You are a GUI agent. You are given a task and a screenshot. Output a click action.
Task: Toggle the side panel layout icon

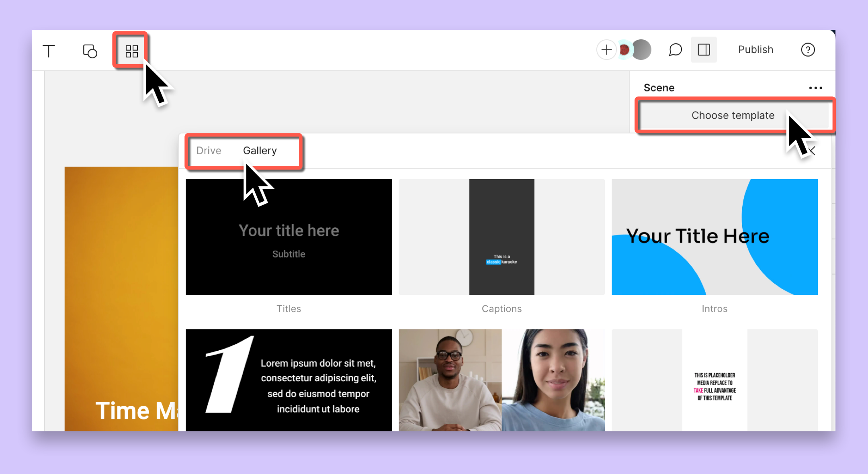704,49
